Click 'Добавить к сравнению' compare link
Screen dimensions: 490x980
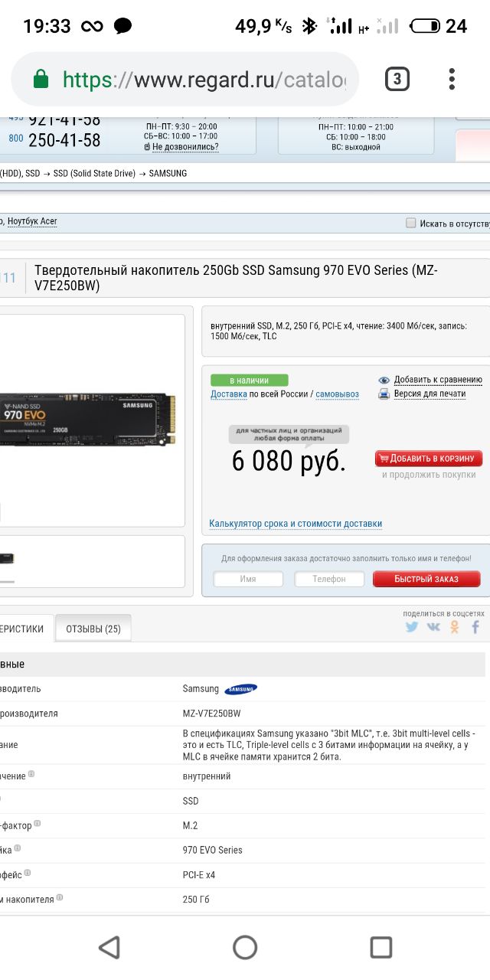point(438,380)
